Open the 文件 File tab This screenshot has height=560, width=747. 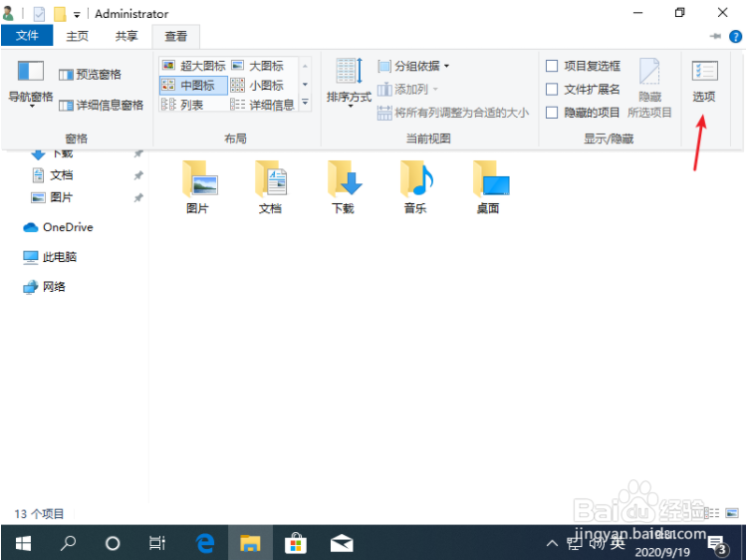point(27,36)
